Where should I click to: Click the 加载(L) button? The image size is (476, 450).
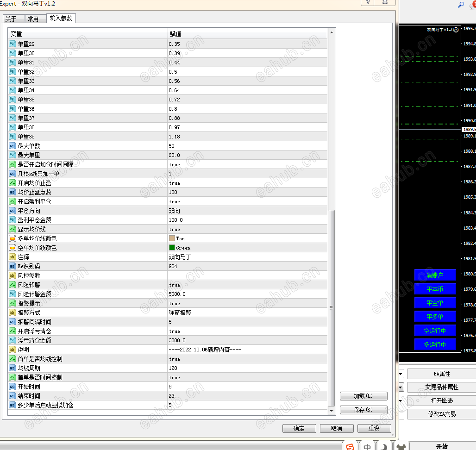point(363,396)
